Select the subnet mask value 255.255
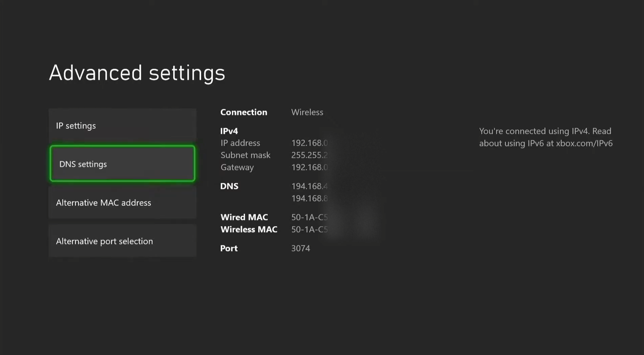644x355 pixels. tap(309, 155)
